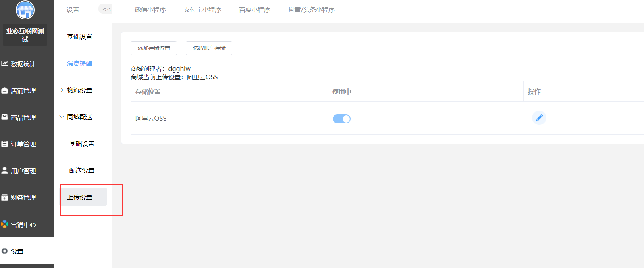Viewport: 644px width, 268px height.
Task: Edit 阿里云OSS with the pencil icon
Action: 539,118
